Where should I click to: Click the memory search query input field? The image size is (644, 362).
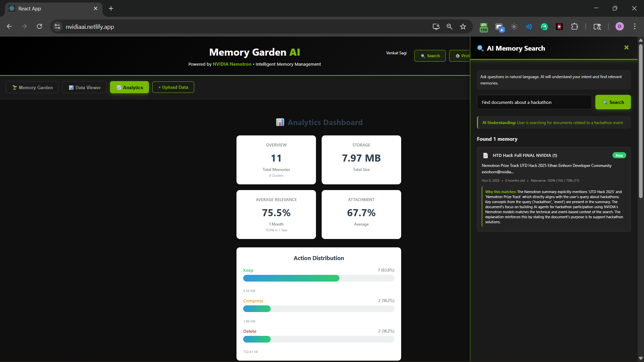(x=534, y=102)
